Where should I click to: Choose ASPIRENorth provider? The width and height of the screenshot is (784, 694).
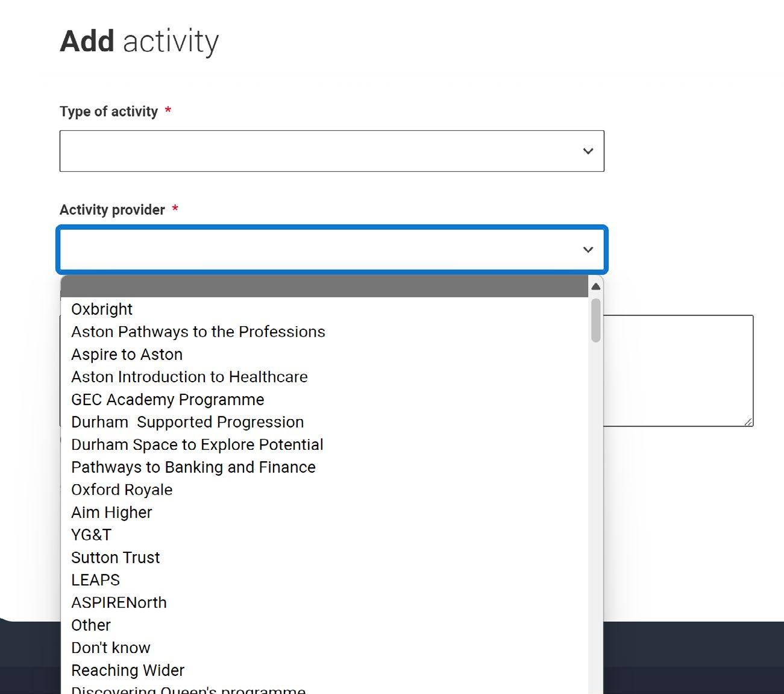(x=119, y=602)
